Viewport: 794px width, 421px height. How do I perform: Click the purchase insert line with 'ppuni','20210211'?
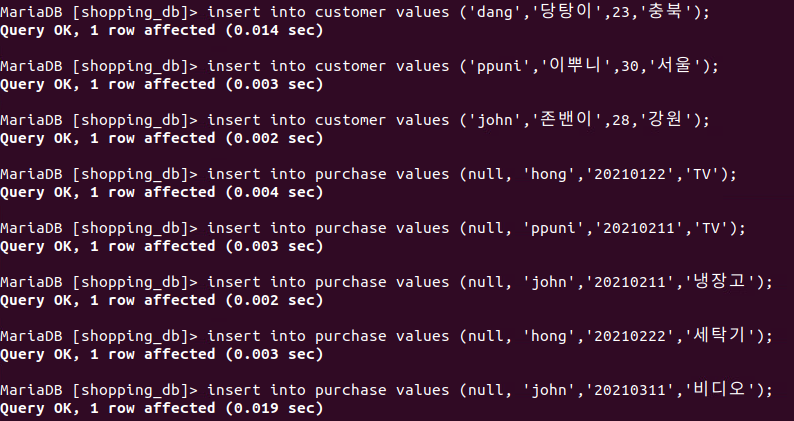click(373, 228)
